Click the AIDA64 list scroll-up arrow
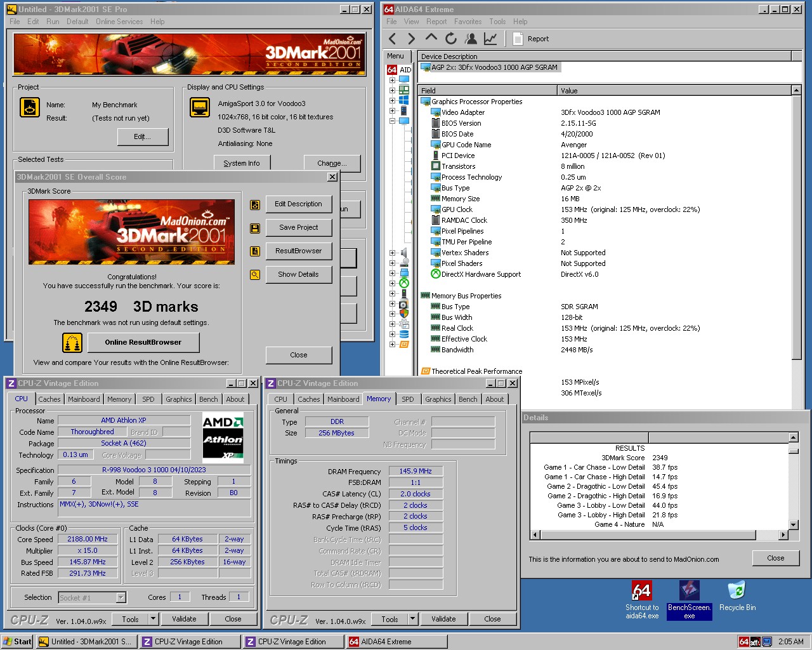 (797, 90)
